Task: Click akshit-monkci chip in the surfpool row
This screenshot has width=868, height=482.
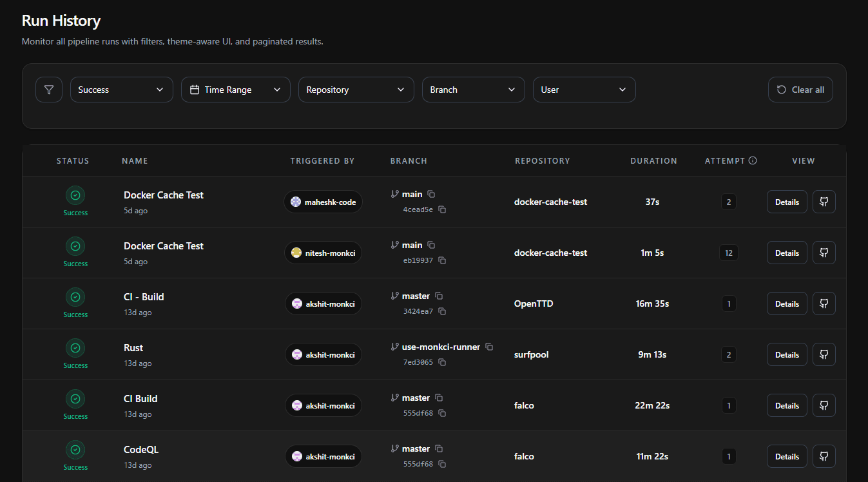Action: coord(323,354)
